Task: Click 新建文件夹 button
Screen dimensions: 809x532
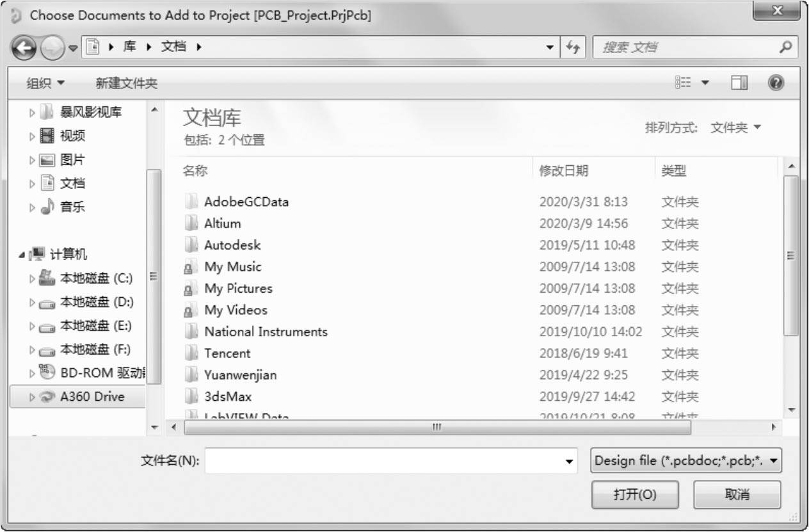Action: pyautogui.click(x=127, y=83)
